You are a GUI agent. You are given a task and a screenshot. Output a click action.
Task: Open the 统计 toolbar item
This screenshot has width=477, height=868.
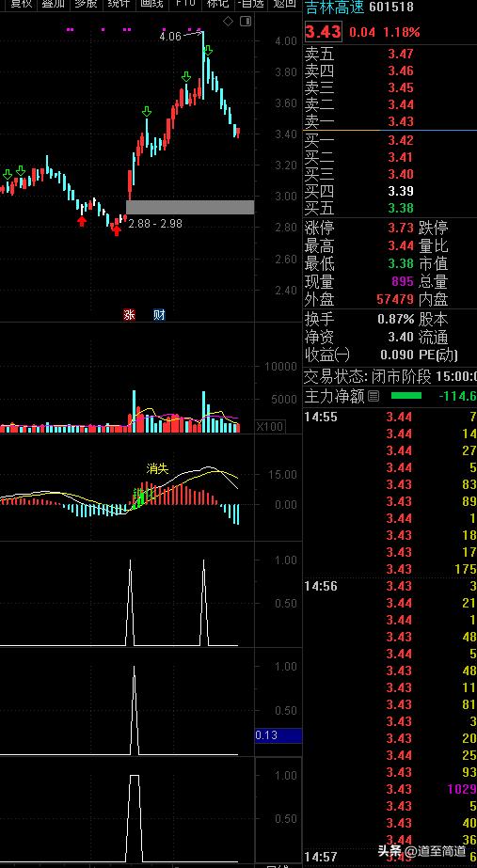(x=119, y=4)
